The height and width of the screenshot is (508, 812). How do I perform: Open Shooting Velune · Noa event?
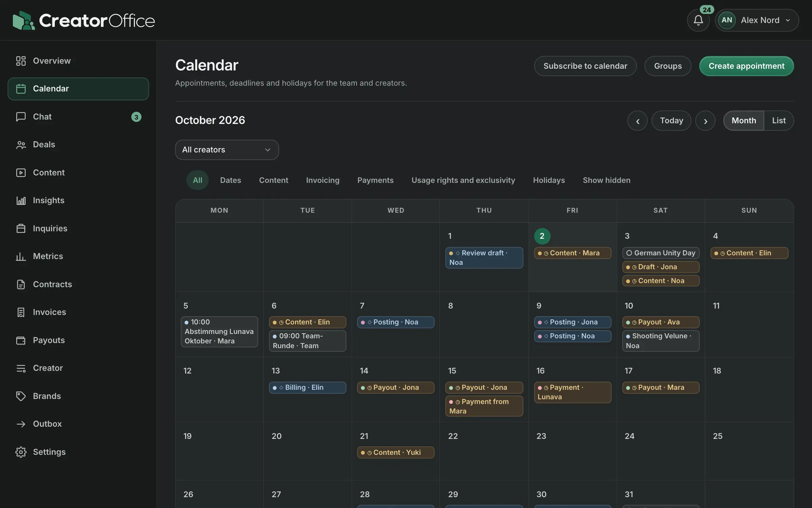tap(660, 341)
